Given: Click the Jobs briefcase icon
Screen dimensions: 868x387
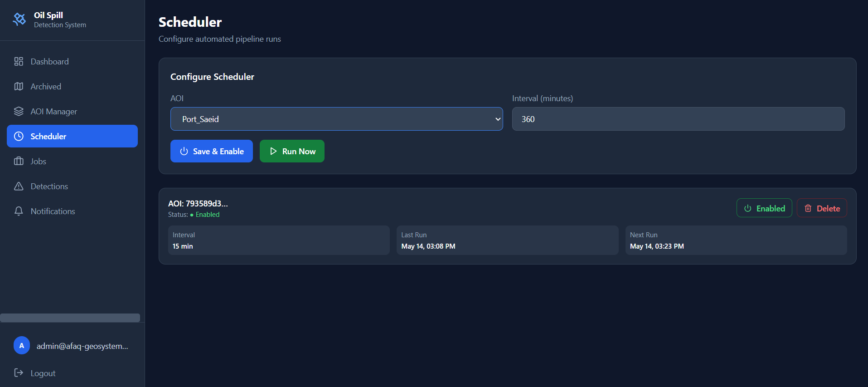Looking at the screenshot, I should pyautogui.click(x=19, y=161).
